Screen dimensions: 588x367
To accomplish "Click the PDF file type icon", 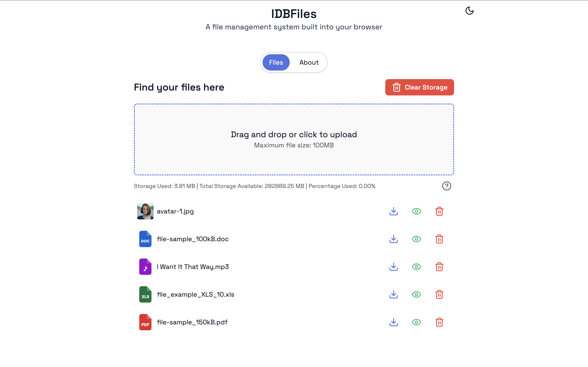I will (145, 322).
